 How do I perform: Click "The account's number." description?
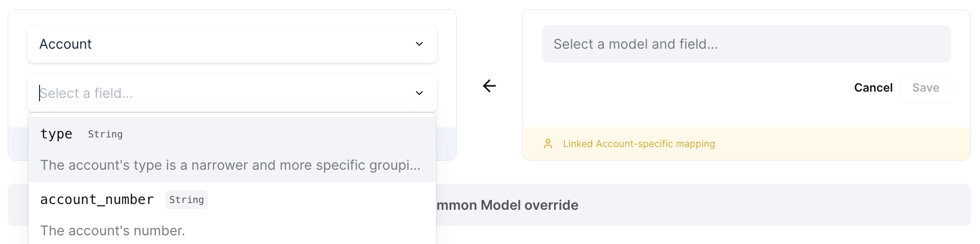coord(112,230)
